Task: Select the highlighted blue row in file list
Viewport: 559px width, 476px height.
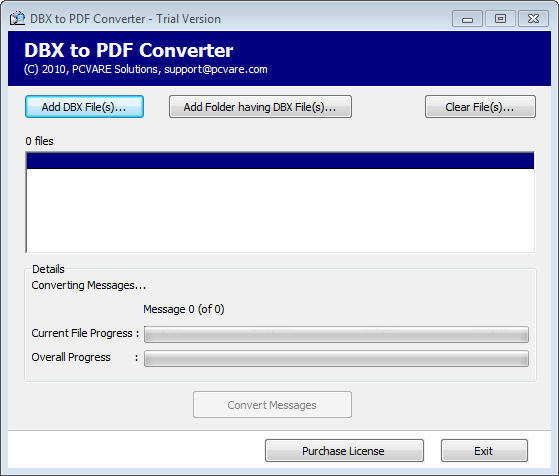Action: tap(280, 161)
